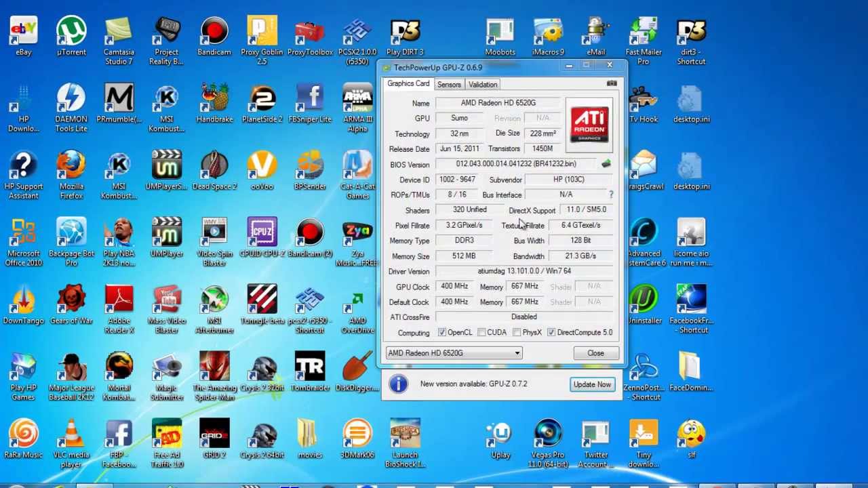
Task: Open Vegas Pro 11.0 icon
Action: click(548, 443)
